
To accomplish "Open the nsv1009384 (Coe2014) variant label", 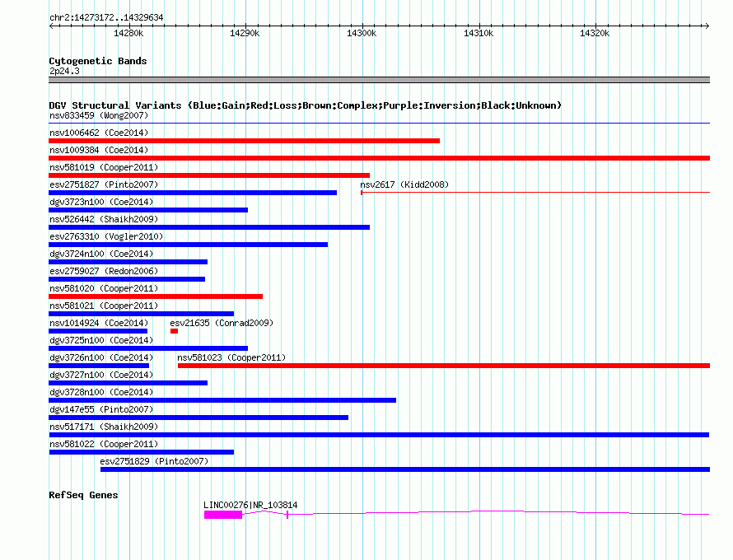I will click(x=99, y=150).
